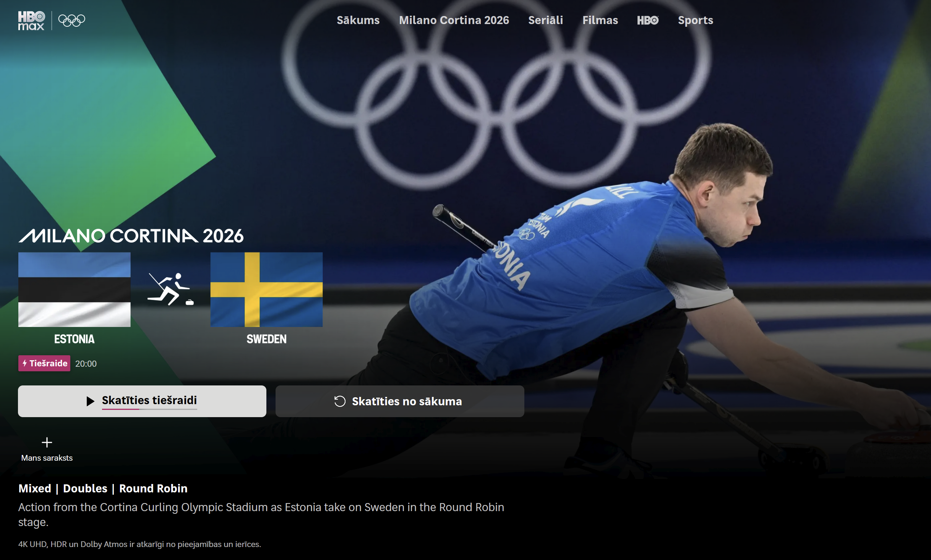Click the lightning bolt Tiešraide badge
This screenshot has width=931, height=560.
(x=44, y=363)
